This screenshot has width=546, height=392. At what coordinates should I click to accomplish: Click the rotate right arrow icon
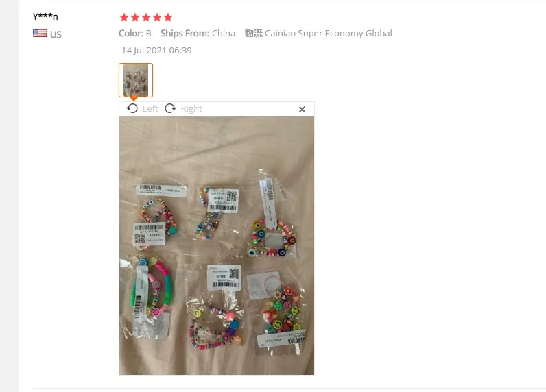coord(170,108)
